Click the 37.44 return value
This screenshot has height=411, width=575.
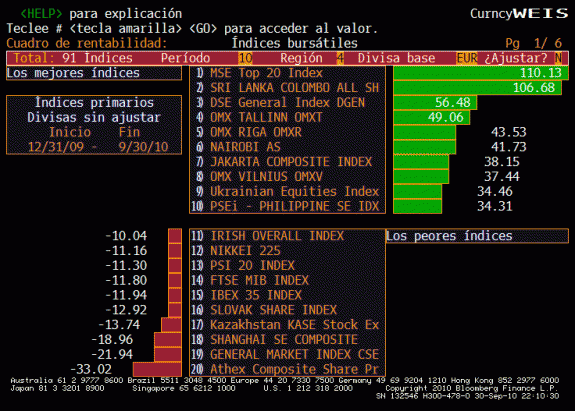point(502,176)
